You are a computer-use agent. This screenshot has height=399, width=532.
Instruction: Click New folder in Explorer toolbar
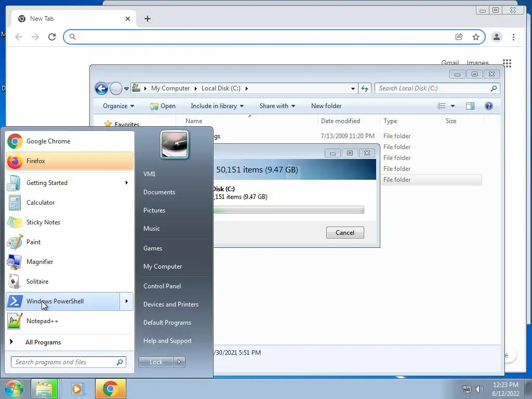click(x=326, y=106)
